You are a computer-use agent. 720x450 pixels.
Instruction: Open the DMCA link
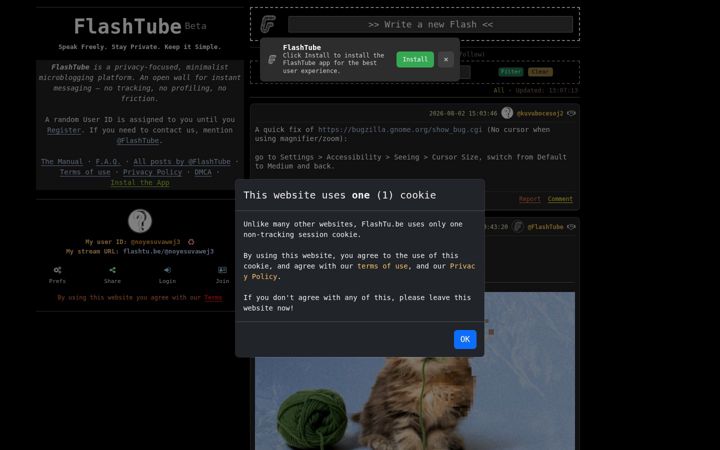coord(203,172)
